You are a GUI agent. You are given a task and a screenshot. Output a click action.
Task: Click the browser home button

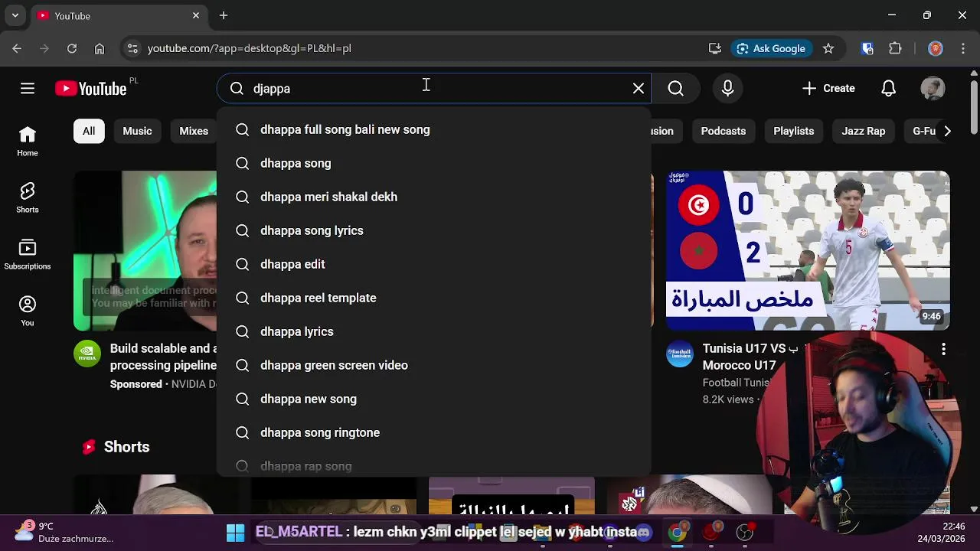click(x=100, y=48)
